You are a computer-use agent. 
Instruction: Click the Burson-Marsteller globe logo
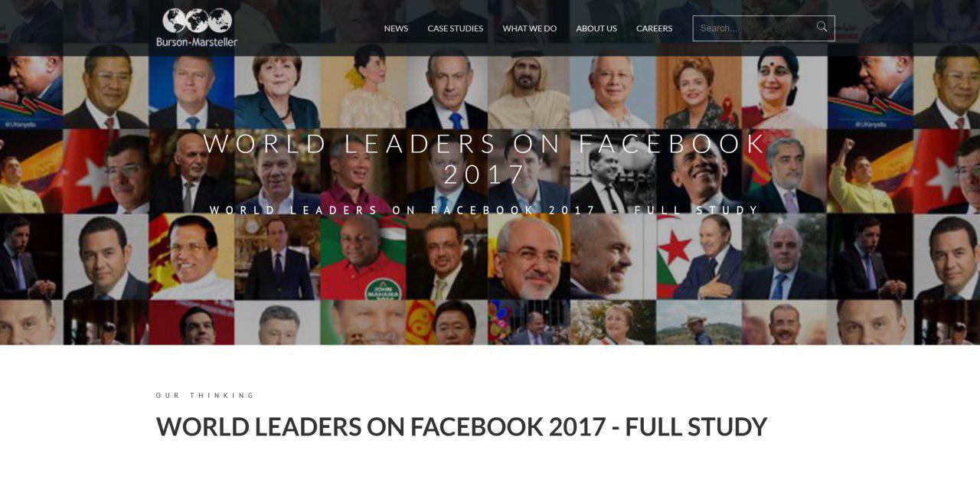pyautogui.click(x=197, y=28)
